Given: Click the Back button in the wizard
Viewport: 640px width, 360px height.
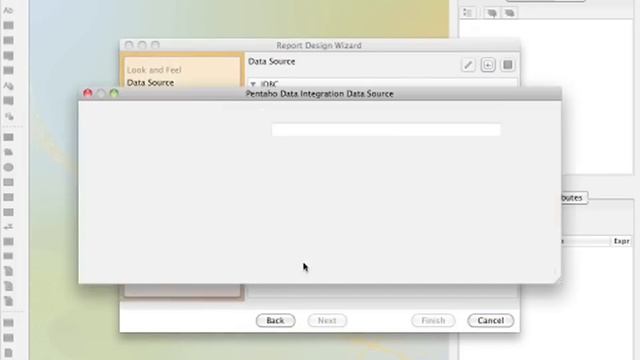Looking at the screenshot, I should click(x=276, y=320).
